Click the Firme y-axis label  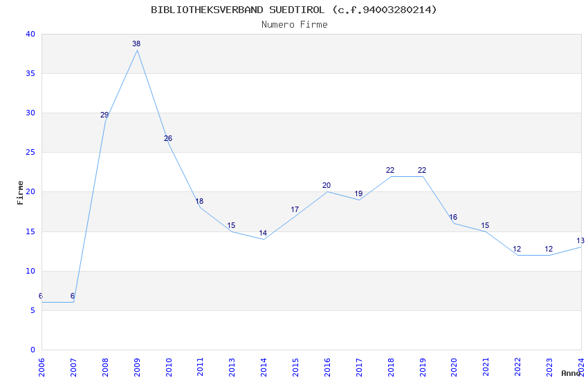pos(20,193)
